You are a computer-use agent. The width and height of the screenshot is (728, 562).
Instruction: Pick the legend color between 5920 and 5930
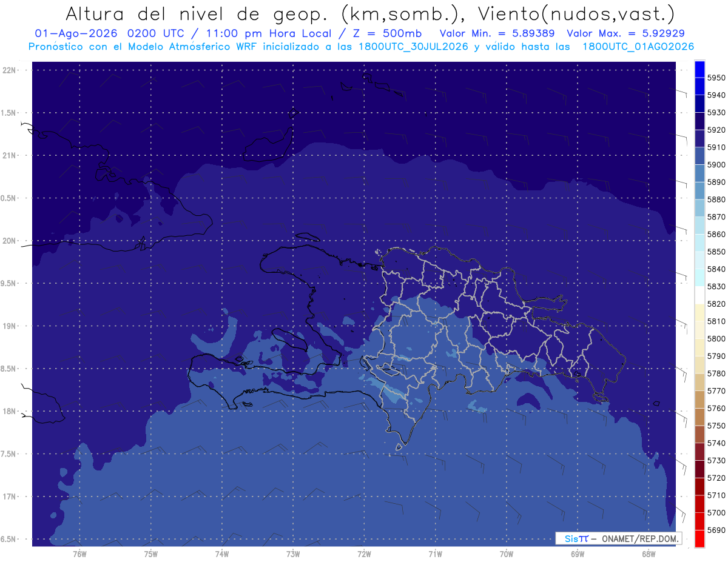(699, 121)
